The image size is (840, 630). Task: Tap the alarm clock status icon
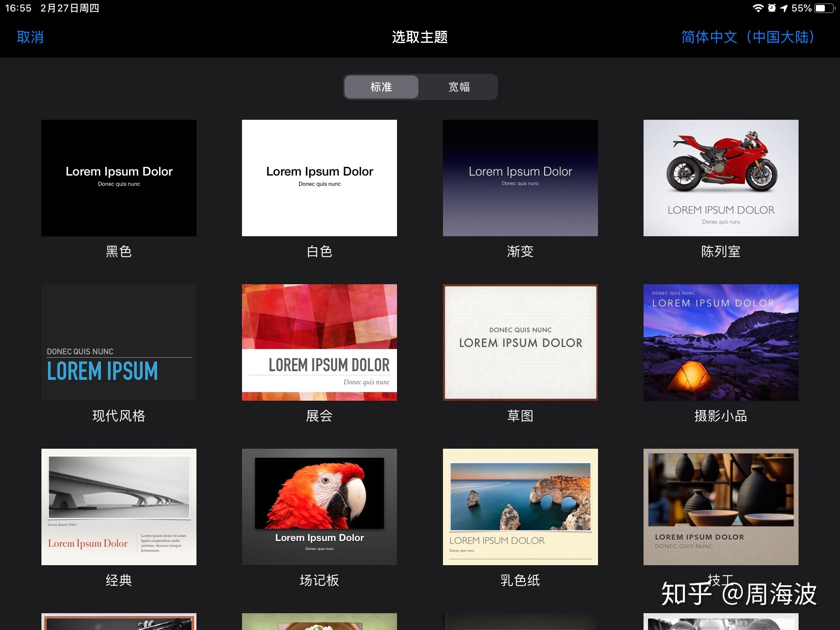(772, 8)
